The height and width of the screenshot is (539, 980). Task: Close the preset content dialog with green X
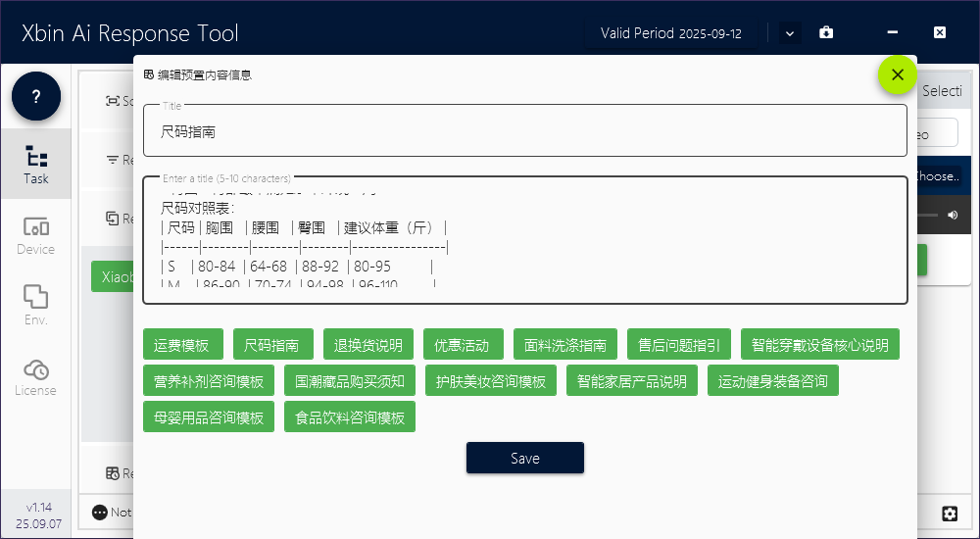tap(898, 75)
